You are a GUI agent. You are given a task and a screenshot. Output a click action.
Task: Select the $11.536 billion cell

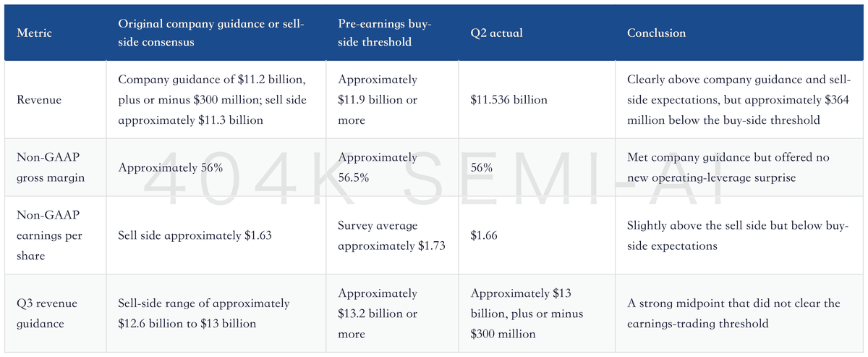click(x=509, y=100)
